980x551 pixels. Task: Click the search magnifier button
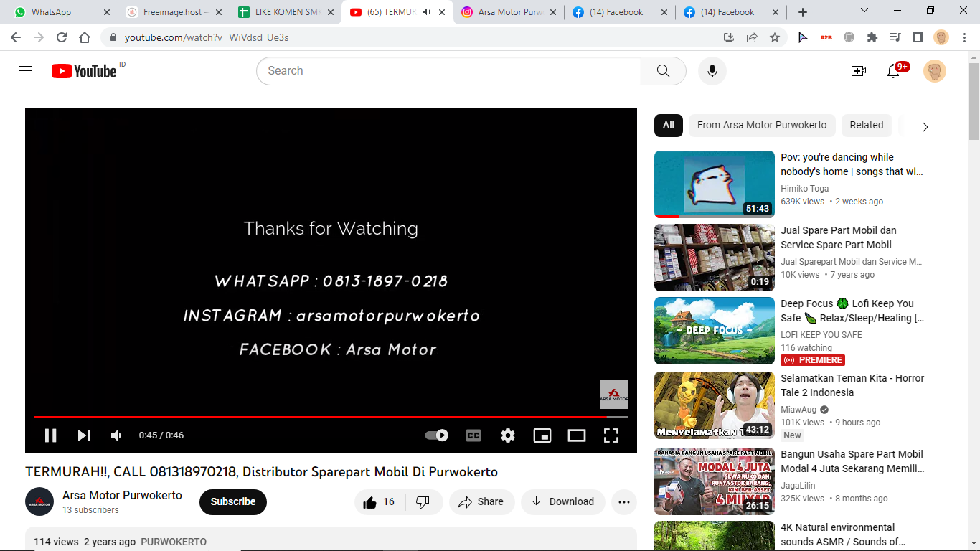click(664, 71)
